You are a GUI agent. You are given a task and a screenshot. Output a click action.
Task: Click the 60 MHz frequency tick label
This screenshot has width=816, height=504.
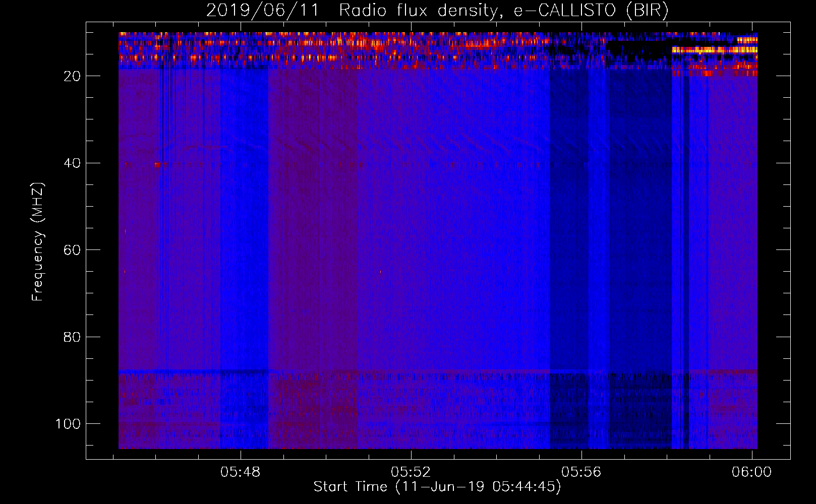pos(72,250)
